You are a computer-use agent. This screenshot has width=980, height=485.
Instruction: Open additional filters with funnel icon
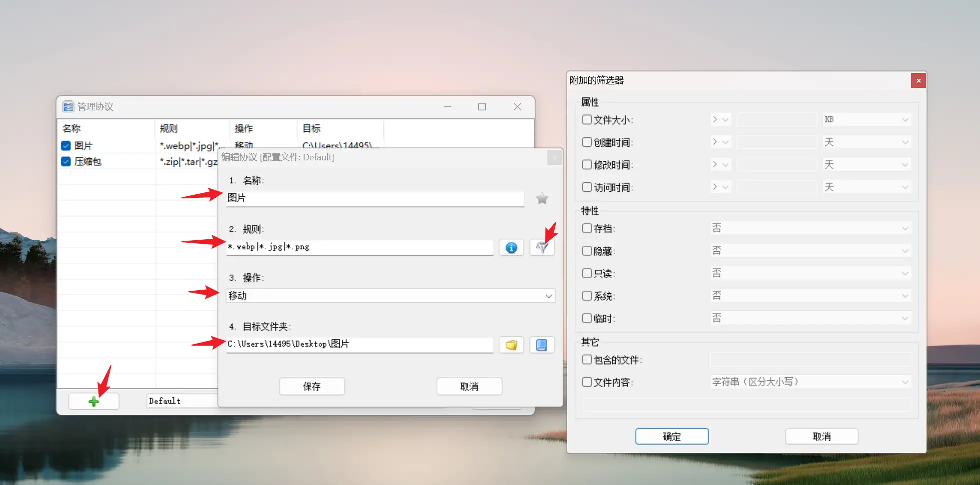click(542, 248)
